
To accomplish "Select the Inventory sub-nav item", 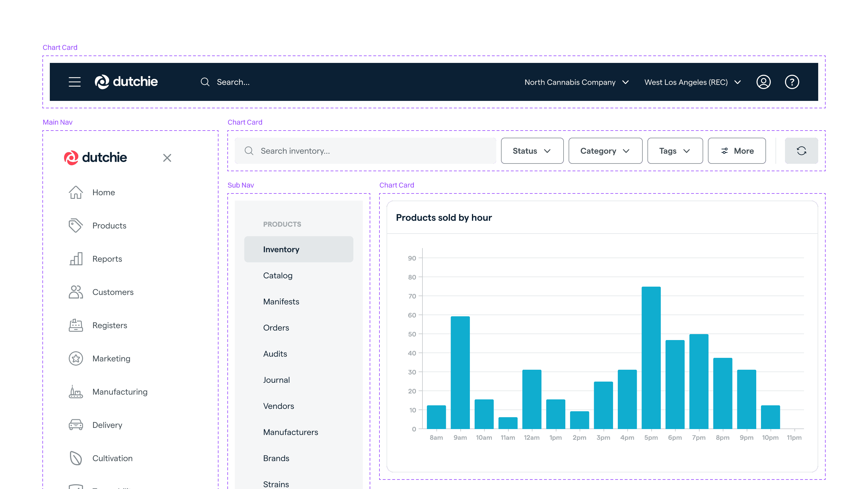I will 281,249.
